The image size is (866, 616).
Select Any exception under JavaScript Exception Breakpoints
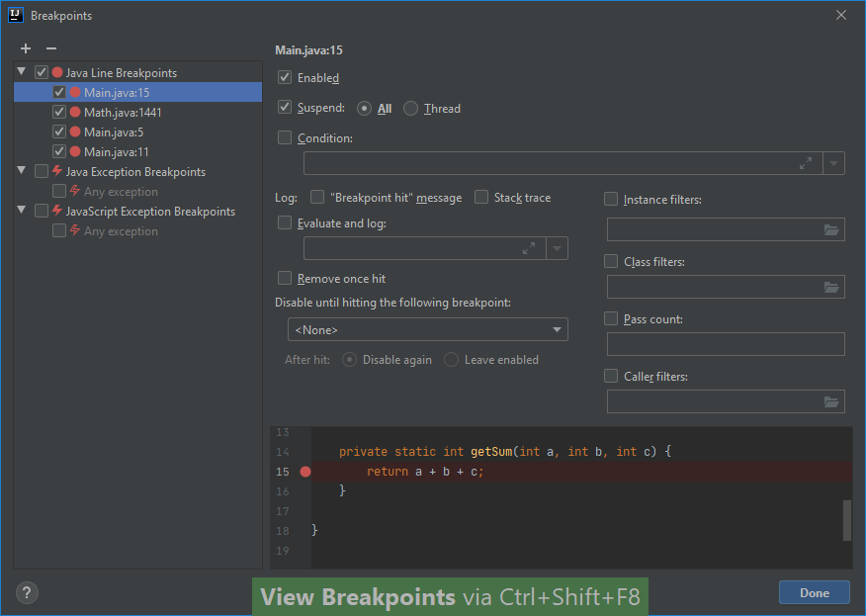(138, 231)
